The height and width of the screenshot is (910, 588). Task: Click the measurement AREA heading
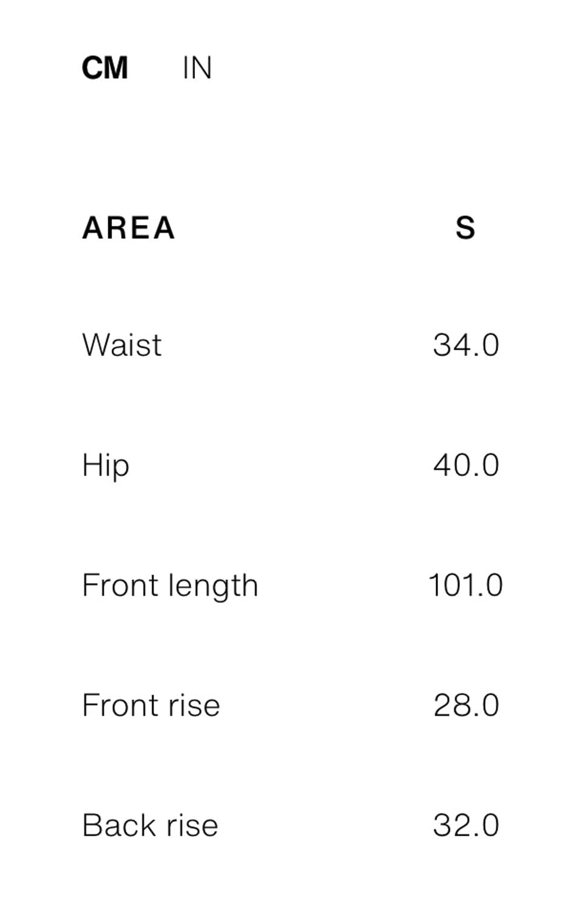[129, 228]
